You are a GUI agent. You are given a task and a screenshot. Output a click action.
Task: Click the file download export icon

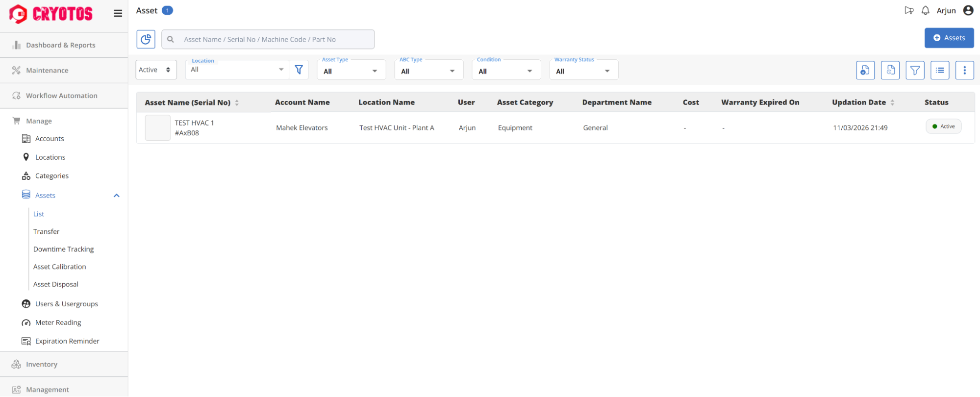coord(865,70)
